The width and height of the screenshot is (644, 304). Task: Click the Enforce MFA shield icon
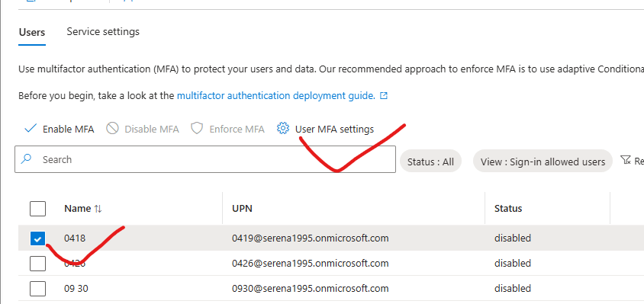[x=197, y=129]
